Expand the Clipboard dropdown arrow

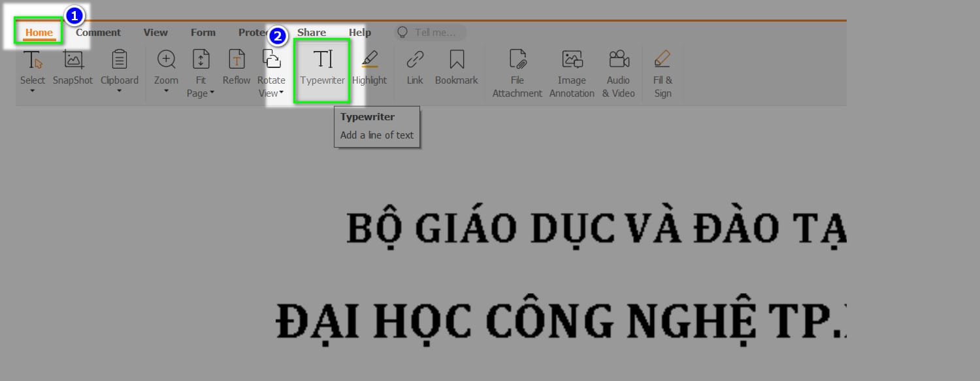point(120,91)
